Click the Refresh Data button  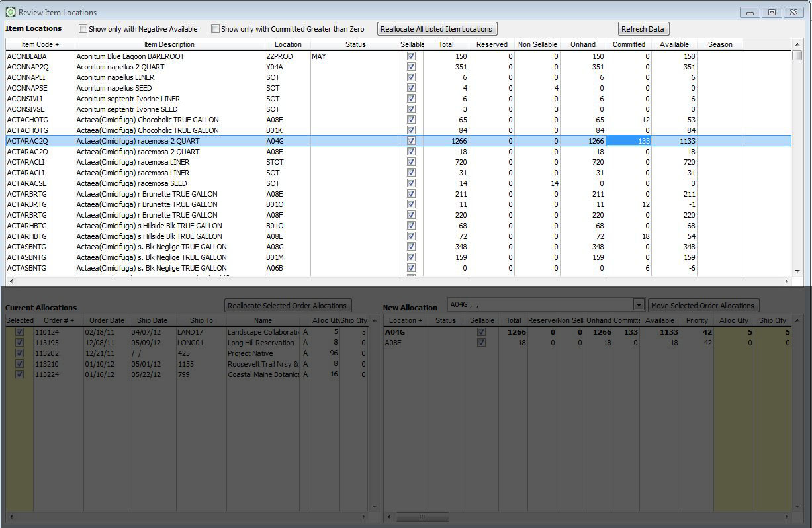642,29
